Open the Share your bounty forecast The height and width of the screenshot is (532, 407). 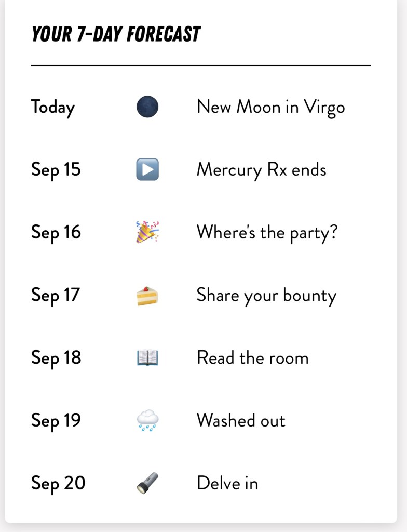point(266,296)
